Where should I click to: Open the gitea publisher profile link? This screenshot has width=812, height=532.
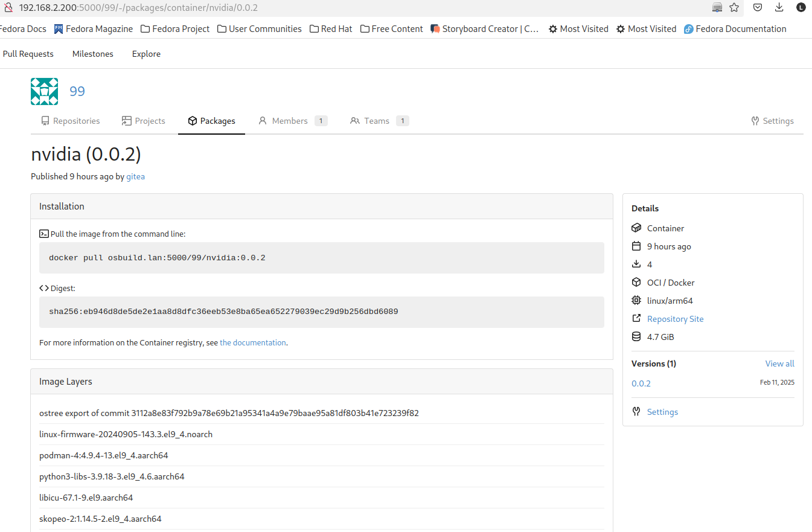tap(135, 177)
